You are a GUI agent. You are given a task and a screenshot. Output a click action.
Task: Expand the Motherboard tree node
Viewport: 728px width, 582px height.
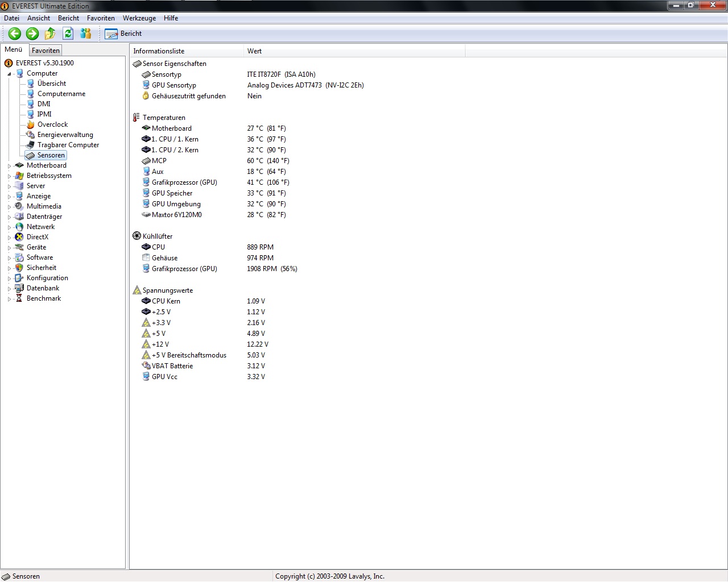point(9,166)
